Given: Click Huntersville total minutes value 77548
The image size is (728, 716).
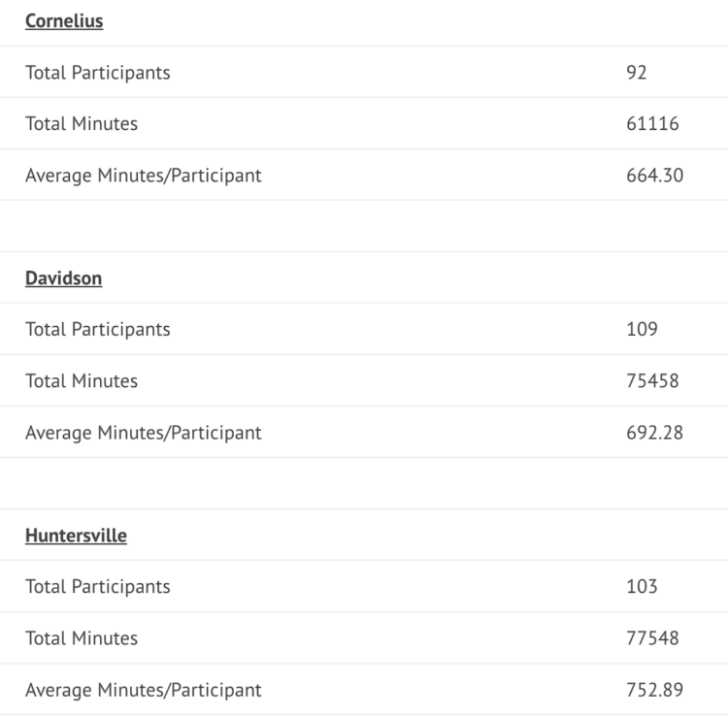Looking at the screenshot, I should tap(653, 638).
